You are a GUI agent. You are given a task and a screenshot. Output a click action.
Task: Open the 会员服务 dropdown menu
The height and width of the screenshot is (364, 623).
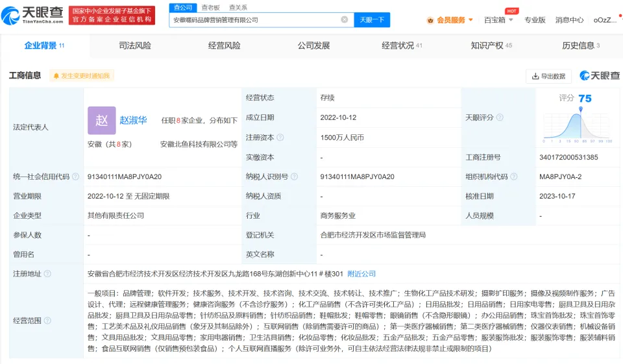pyautogui.click(x=450, y=20)
